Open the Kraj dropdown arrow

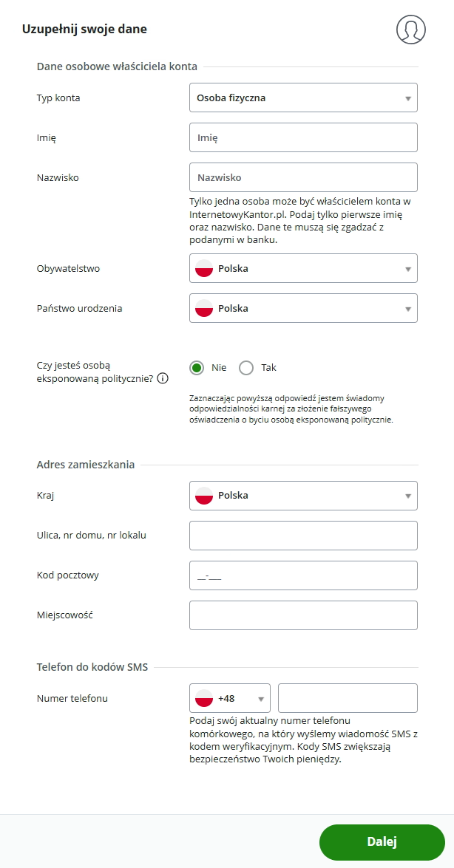pyautogui.click(x=407, y=496)
